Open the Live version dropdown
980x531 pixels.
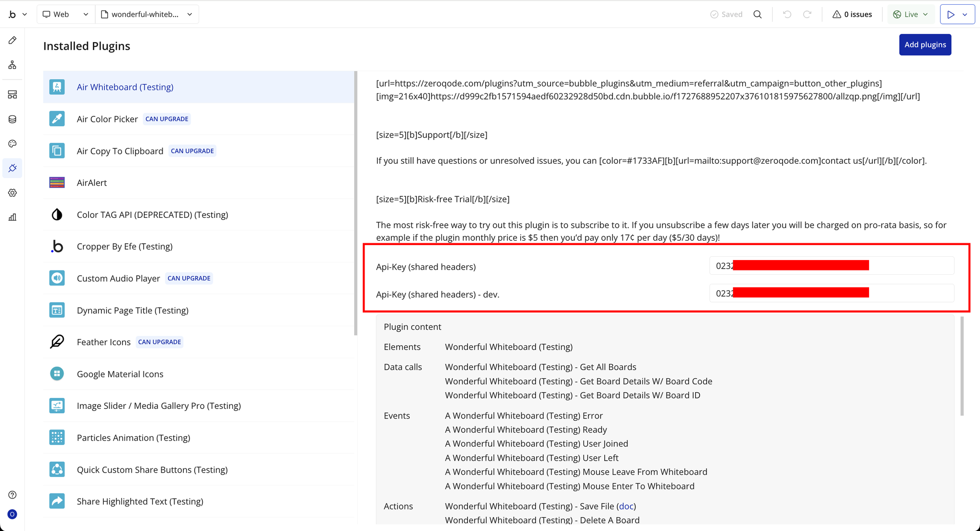tap(911, 14)
